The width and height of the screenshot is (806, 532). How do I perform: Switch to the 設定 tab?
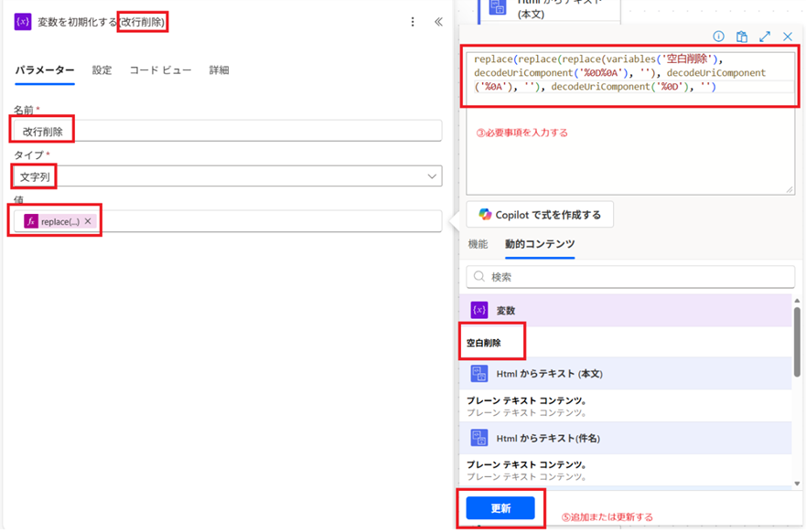102,70
